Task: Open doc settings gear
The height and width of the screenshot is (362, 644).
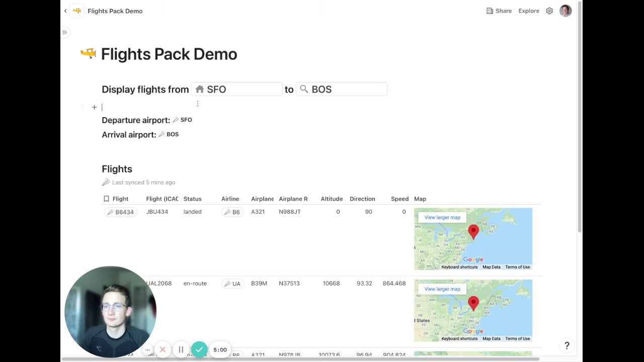Action: (549, 11)
